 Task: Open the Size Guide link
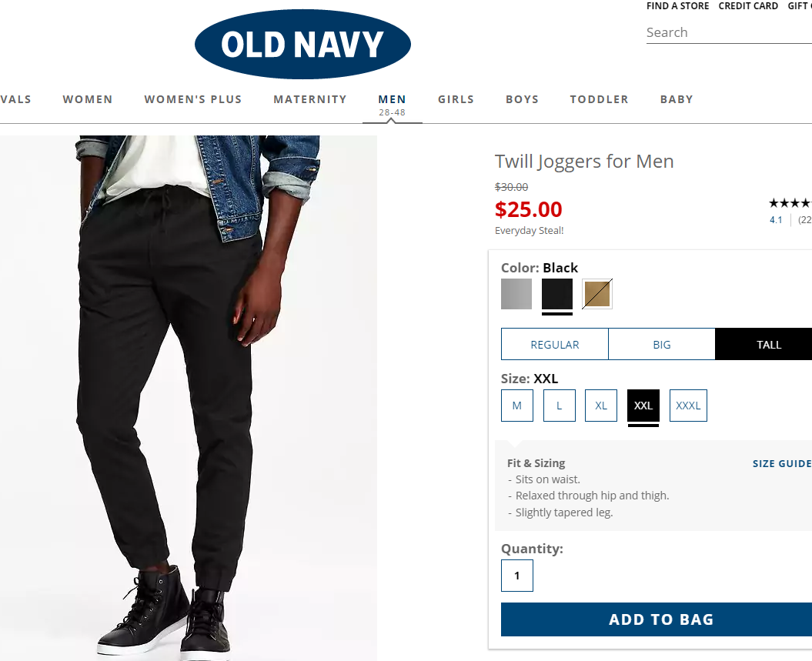pos(781,463)
